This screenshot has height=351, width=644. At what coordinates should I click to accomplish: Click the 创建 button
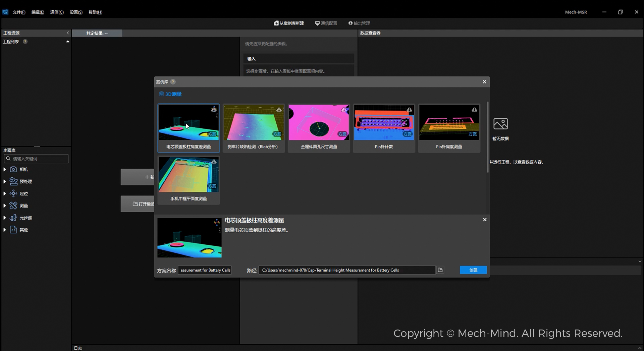473,270
